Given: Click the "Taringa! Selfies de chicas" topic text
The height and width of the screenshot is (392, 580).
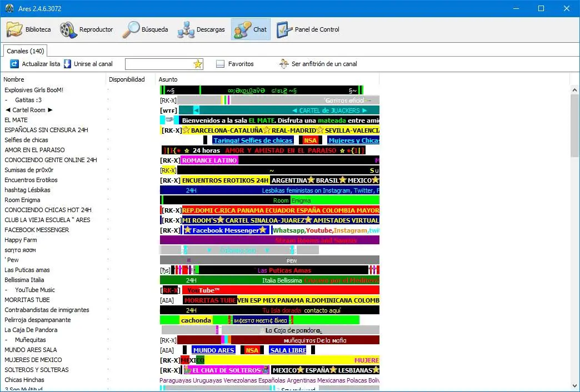Looking at the screenshot, I should click(x=253, y=140).
